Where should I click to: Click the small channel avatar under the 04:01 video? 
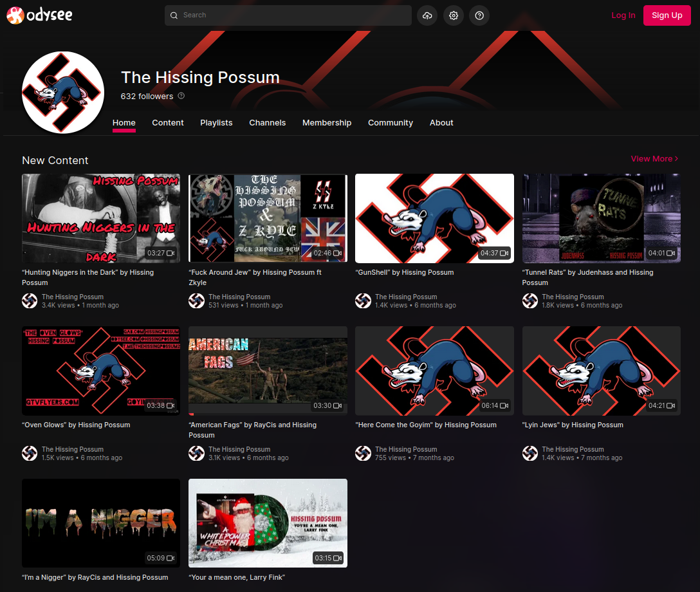(530, 301)
